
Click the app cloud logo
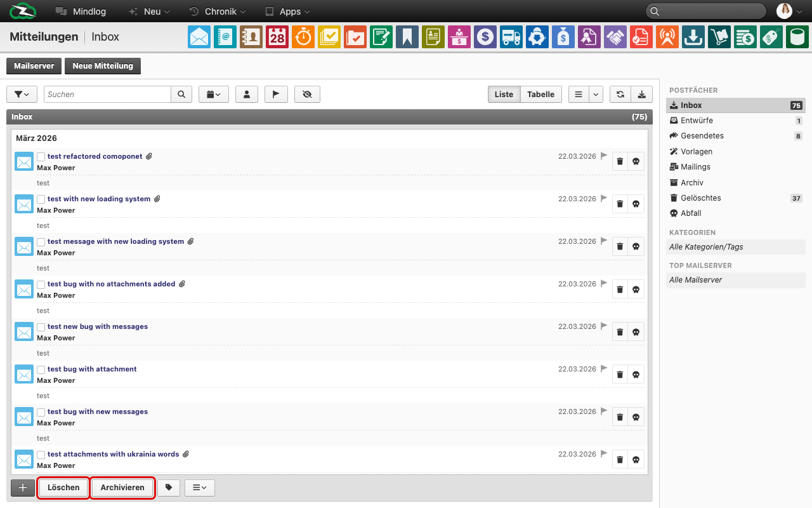point(23,11)
